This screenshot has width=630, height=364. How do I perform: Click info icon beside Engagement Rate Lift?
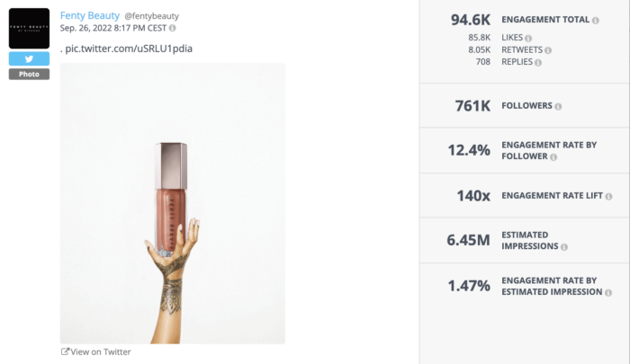tap(608, 196)
